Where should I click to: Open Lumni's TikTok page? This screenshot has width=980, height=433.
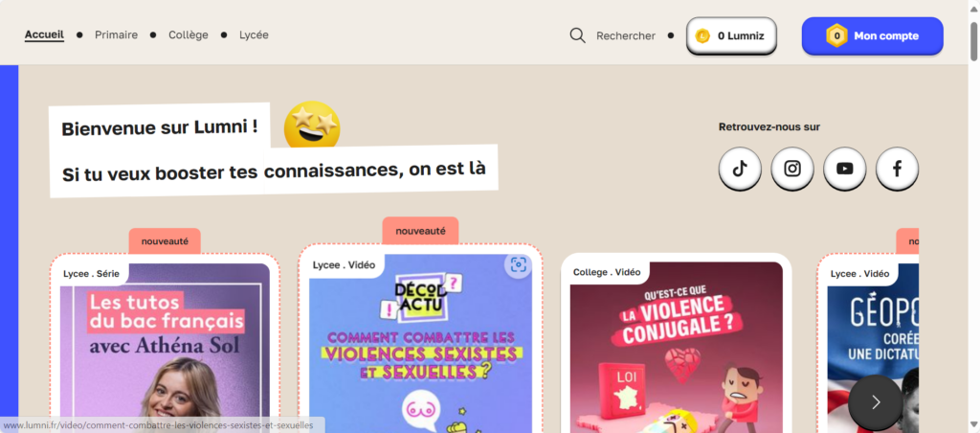(740, 169)
